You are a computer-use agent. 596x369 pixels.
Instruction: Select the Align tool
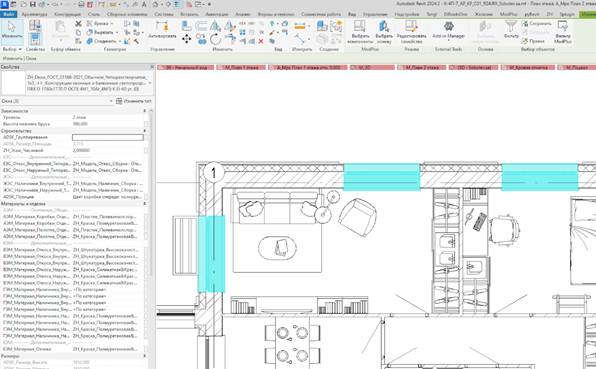point(186,26)
